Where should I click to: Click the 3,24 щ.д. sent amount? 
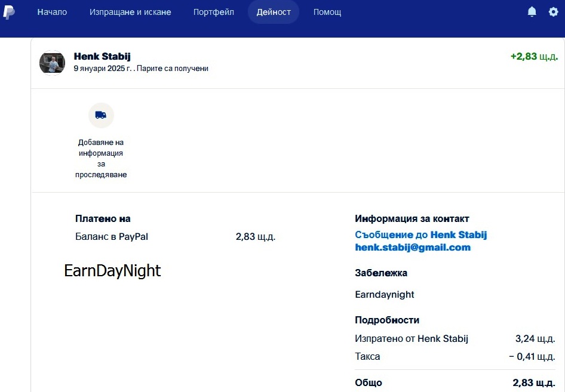click(535, 338)
